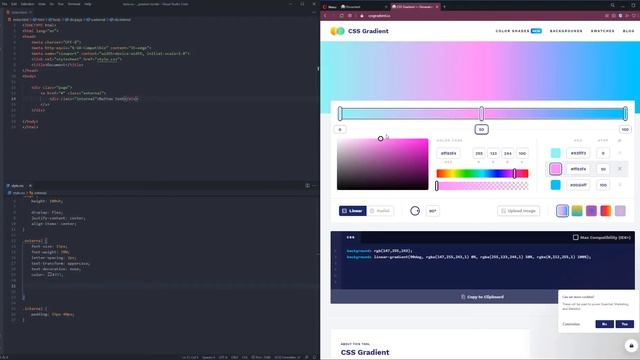Edit the blue value 244 field
The width and height of the screenshot is (640, 360).
[508, 153]
